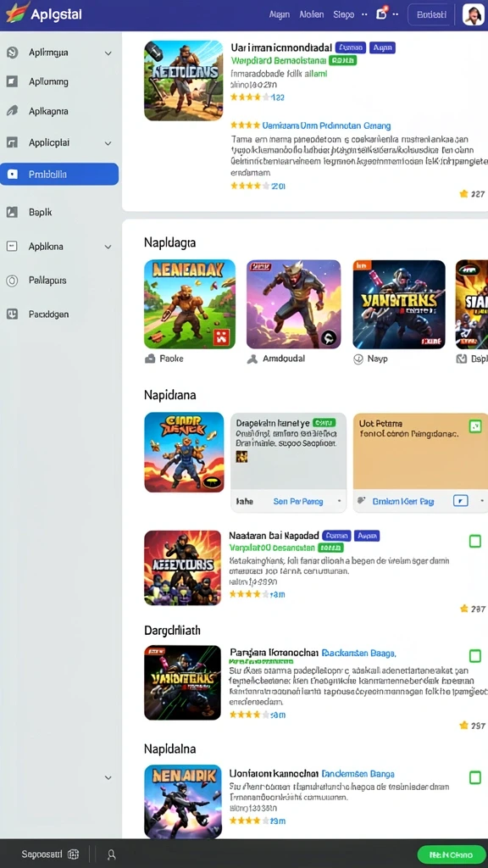
Task: Click the blue boxed arrow in Uot Petama card
Action: coord(460,500)
